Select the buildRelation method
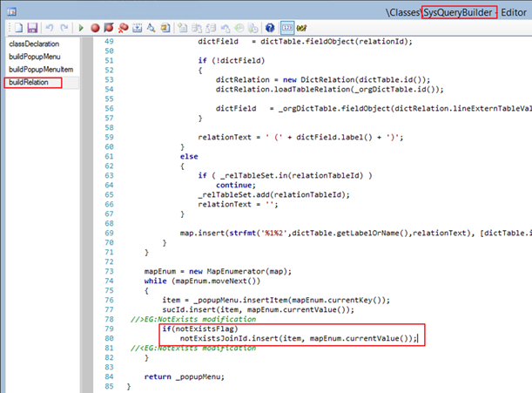532x393 pixels. pos(33,82)
